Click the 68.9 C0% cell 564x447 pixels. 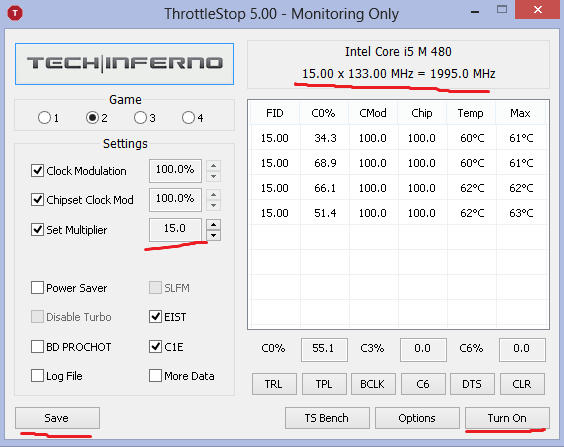pos(325,163)
